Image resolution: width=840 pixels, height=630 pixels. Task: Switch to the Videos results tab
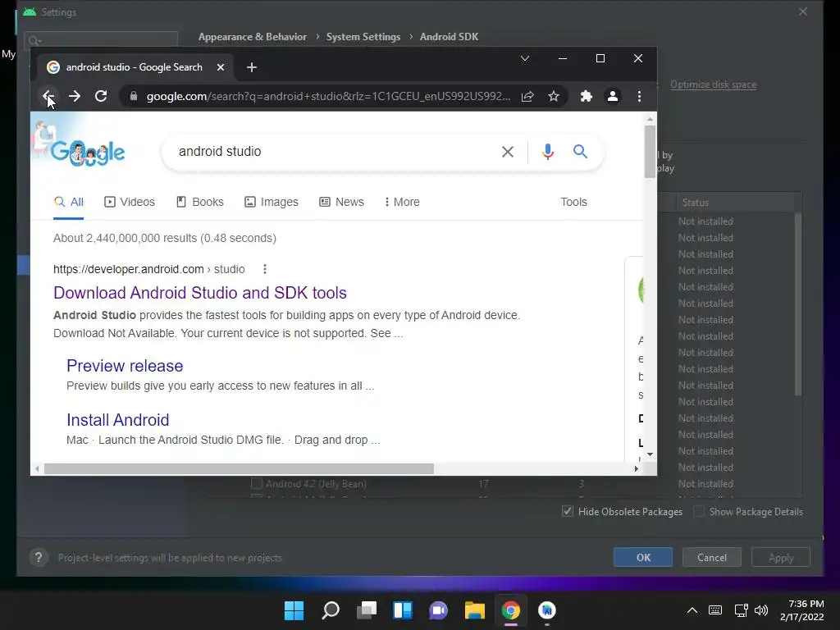point(130,203)
